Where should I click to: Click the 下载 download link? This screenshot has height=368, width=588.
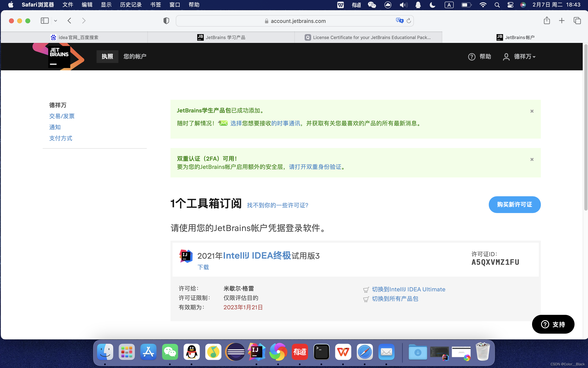click(x=203, y=267)
